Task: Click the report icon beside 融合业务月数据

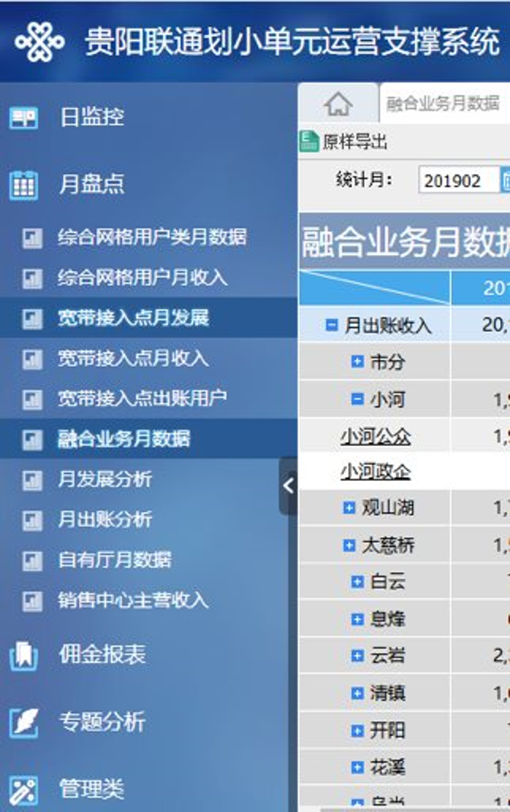Action: click(x=32, y=440)
